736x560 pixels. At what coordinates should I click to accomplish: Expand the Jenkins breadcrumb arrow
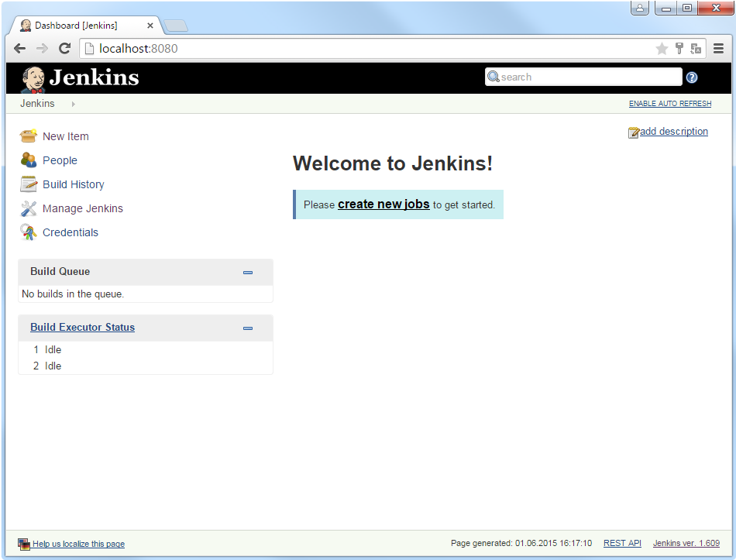click(74, 104)
